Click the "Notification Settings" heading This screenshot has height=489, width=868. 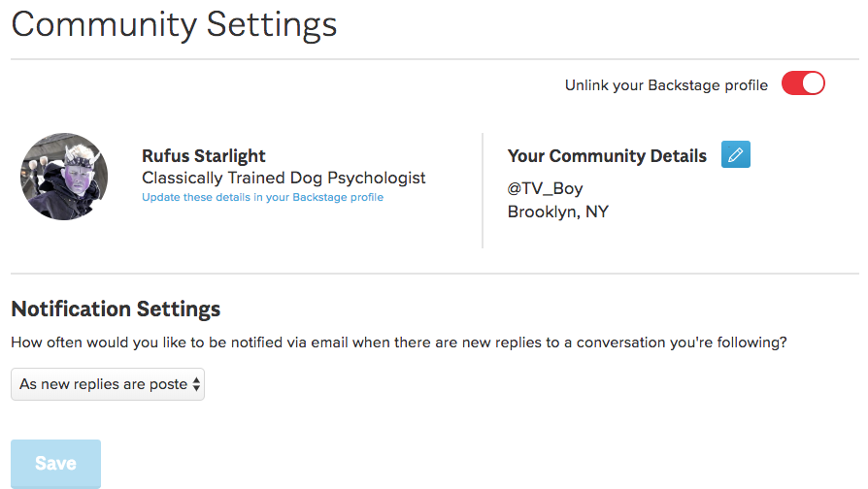coord(116,310)
